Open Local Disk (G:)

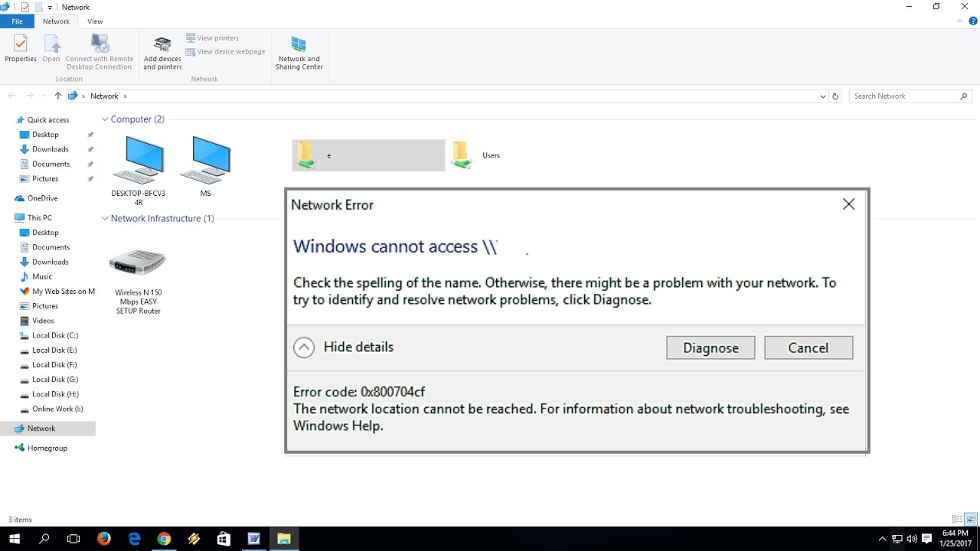coord(55,380)
